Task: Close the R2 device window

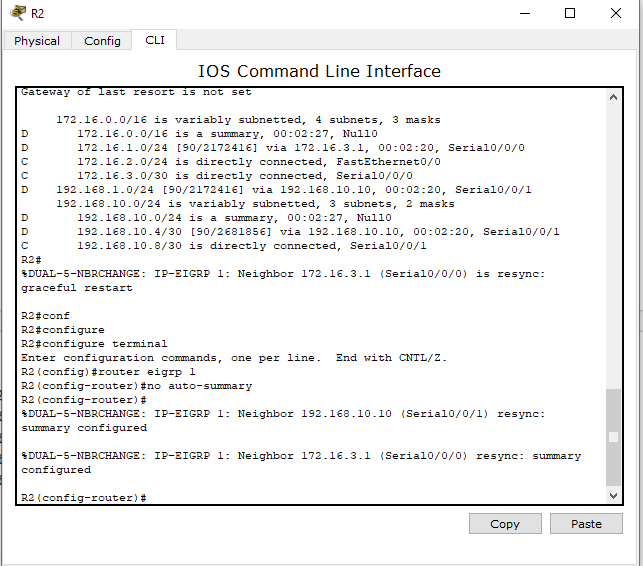Action: click(x=616, y=13)
